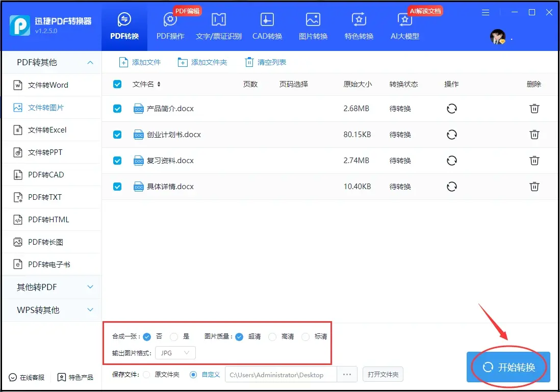The width and height of the screenshot is (560, 392).
Task: Click the 开始转换 button
Action: point(508,367)
